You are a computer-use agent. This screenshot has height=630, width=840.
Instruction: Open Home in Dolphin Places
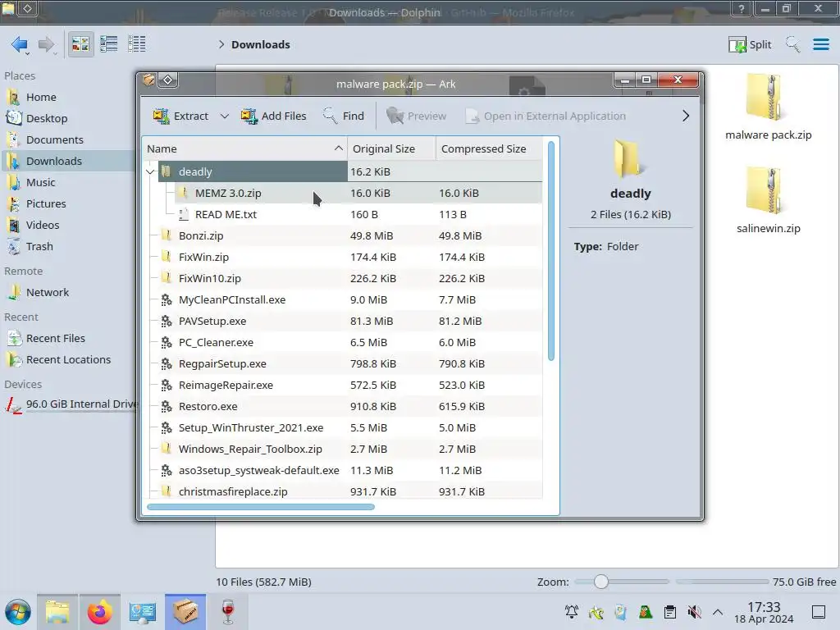[67, 97]
